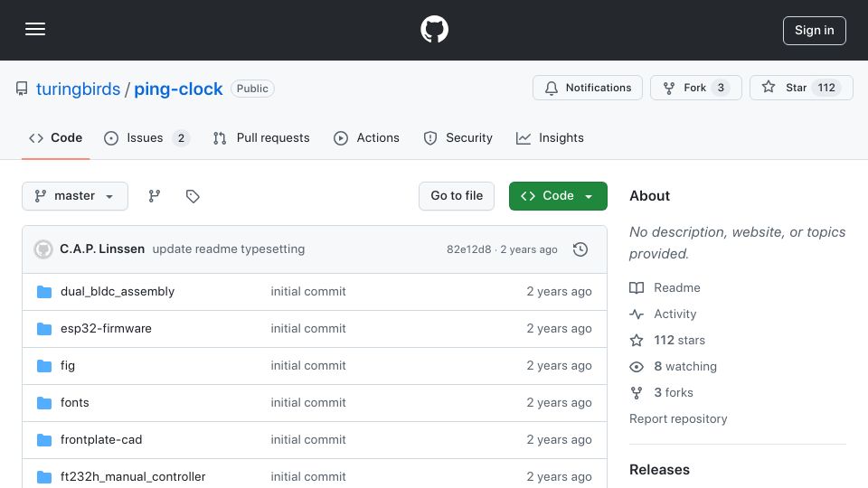
Task: Click folder icon beside ft232h_manual_controller
Action: (44, 477)
